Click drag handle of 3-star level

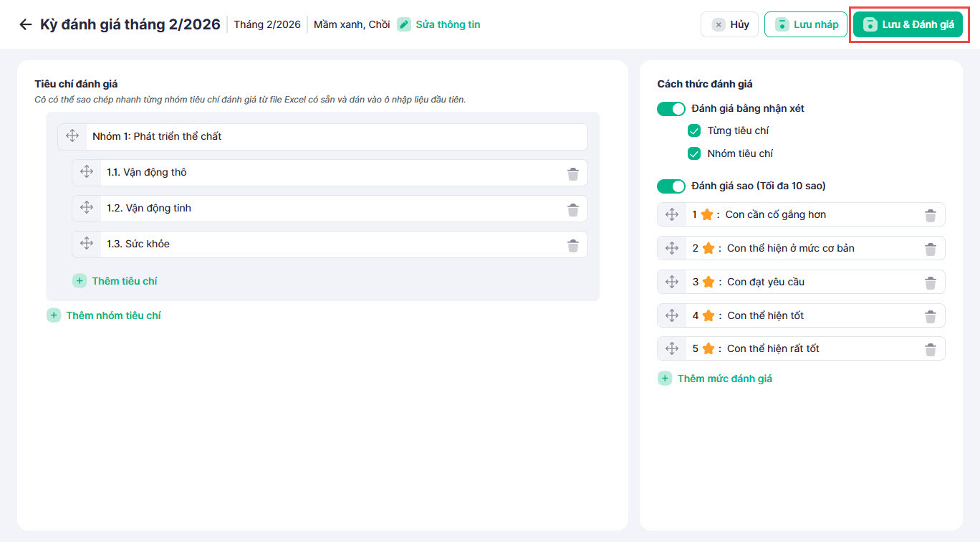[x=672, y=282]
